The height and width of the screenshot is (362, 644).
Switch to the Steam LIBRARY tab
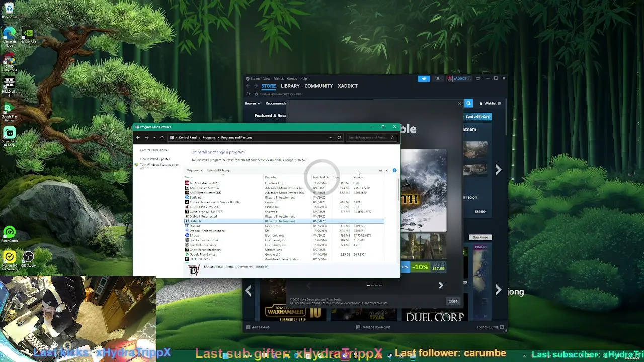(290, 86)
